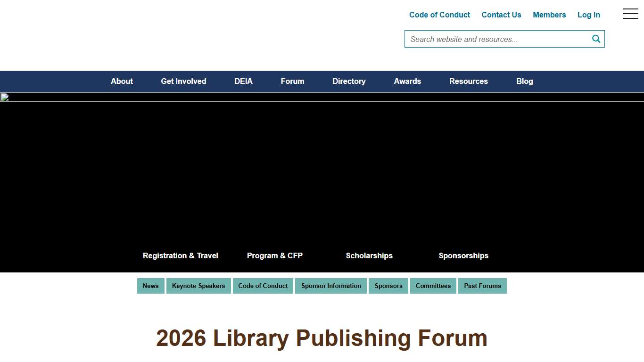Screen dimensions: 644x362
Task: Open the Get Involved menu
Action: [183, 81]
